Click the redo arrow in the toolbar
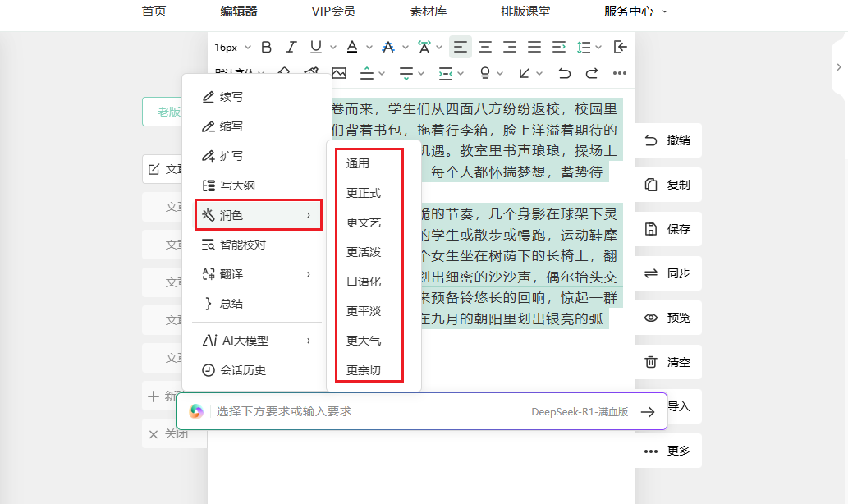Viewport: 848px width, 504px height. pos(592,73)
